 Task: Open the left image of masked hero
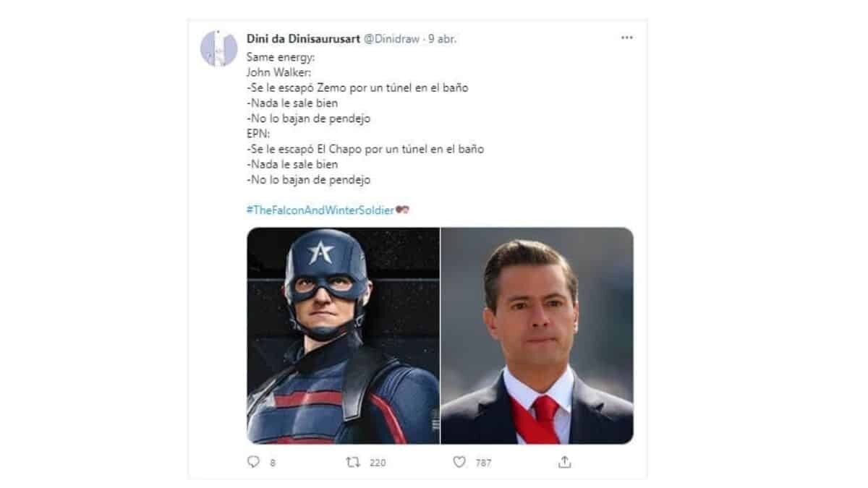click(x=343, y=335)
